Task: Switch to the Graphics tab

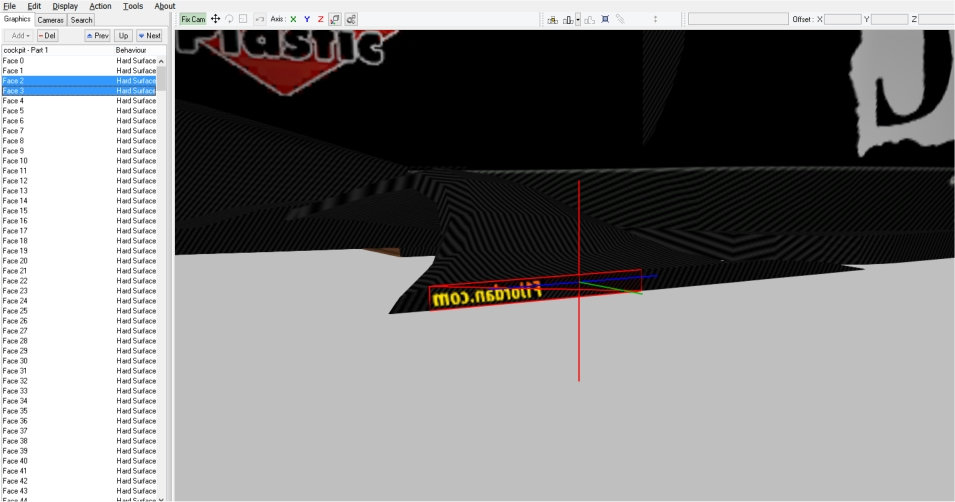Action: point(17,19)
